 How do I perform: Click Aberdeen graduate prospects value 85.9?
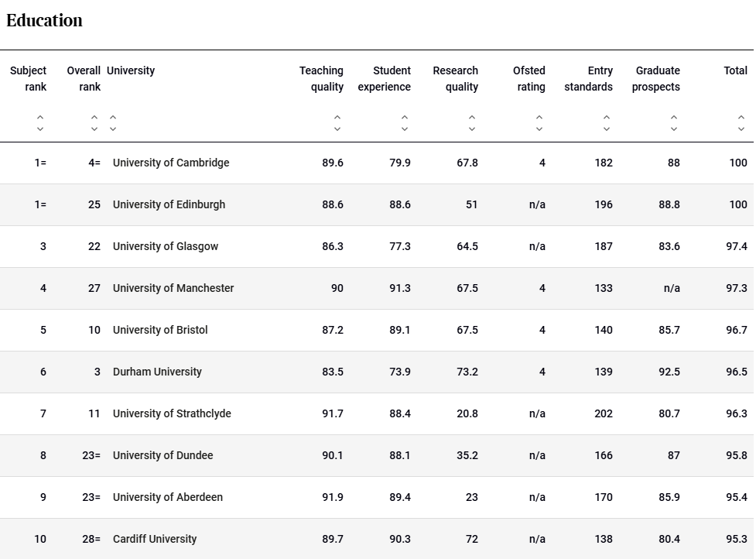669,497
